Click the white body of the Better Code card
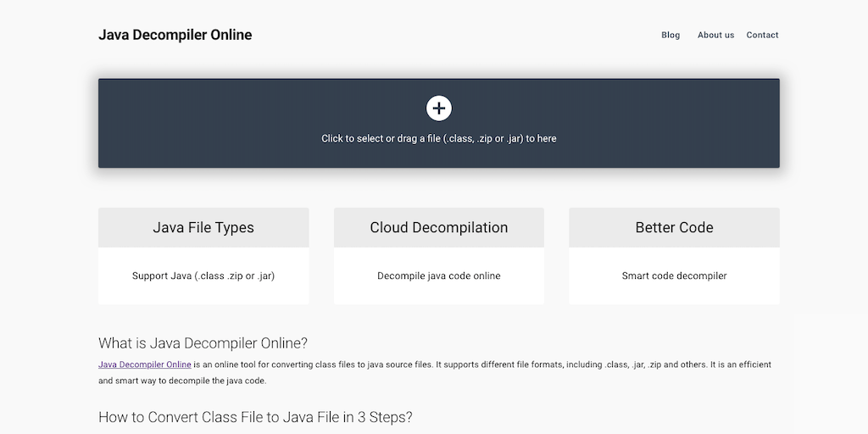 click(674, 292)
